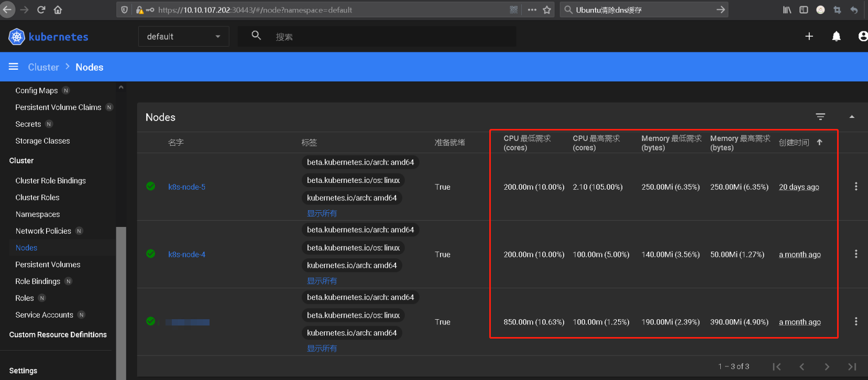Screen dimensions: 868x380
Task: Open Namespaces in sidebar
Action: pyautogui.click(x=38, y=214)
